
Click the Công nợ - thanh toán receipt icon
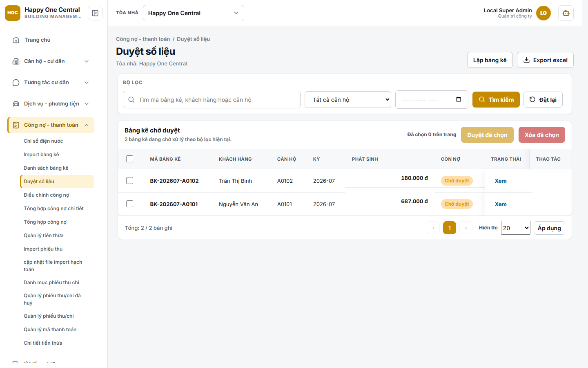pos(16,125)
